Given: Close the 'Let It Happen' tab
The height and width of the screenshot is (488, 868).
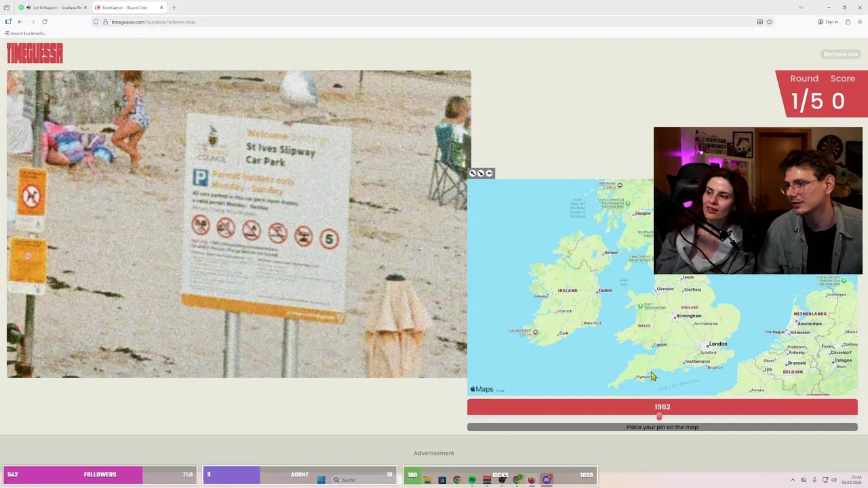Looking at the screenshot, I should [85, 7].
